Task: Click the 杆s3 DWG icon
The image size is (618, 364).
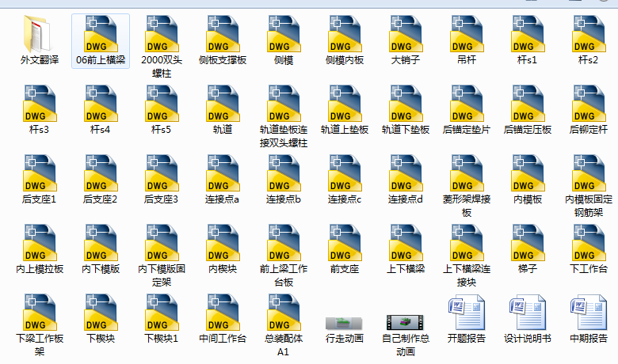Action: point(40,104)
